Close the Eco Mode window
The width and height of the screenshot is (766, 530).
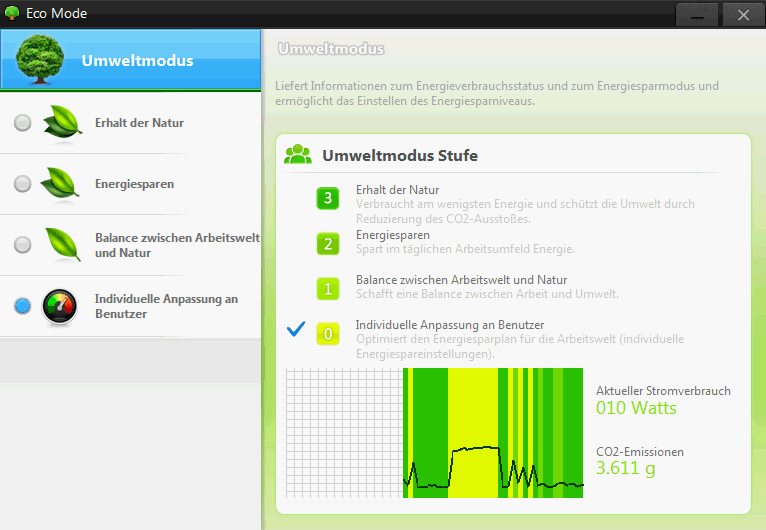click(743, 15)
